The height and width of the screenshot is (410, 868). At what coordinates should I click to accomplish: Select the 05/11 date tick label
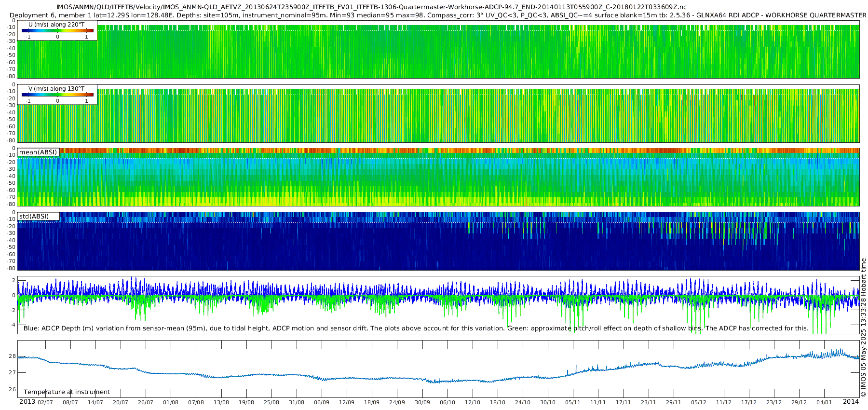coord(573,402)
